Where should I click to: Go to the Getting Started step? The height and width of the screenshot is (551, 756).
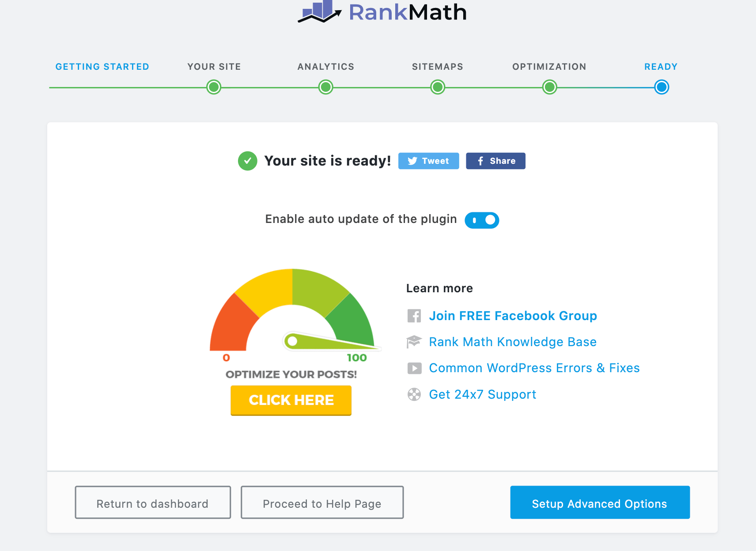[x=102, y=67]
